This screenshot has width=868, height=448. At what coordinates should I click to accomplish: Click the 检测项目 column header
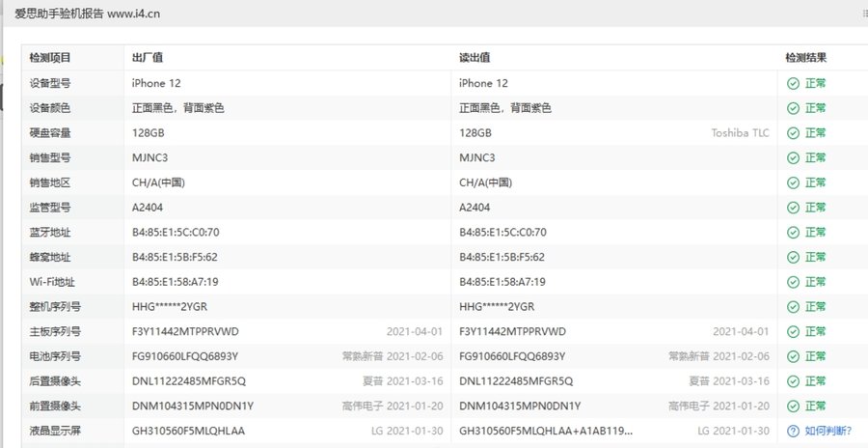(x=50, y=58)
